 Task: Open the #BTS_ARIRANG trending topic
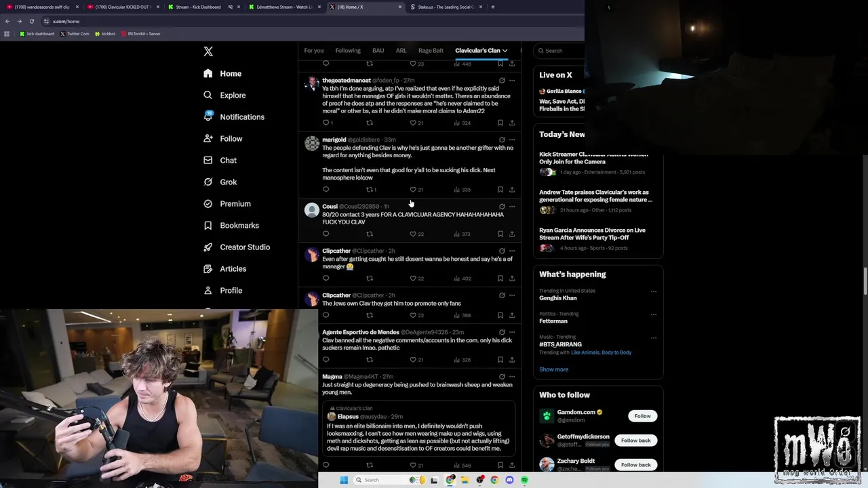click(560, 344)
